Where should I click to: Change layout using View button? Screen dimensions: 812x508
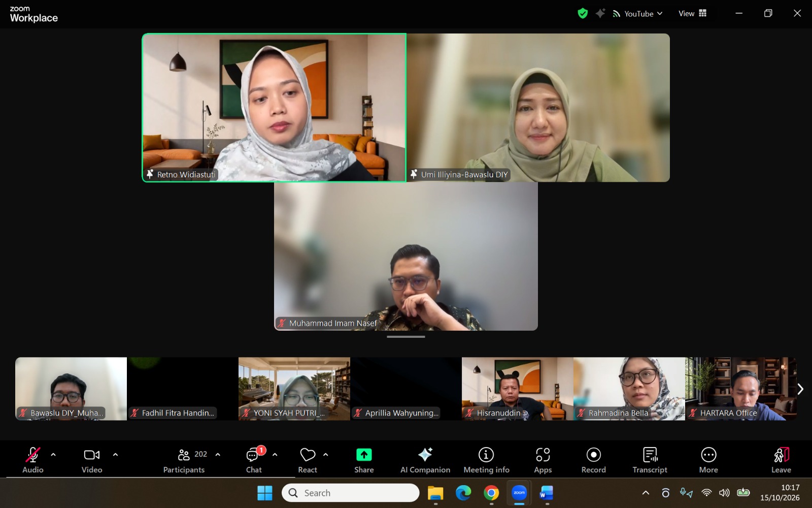coord(693,14)
